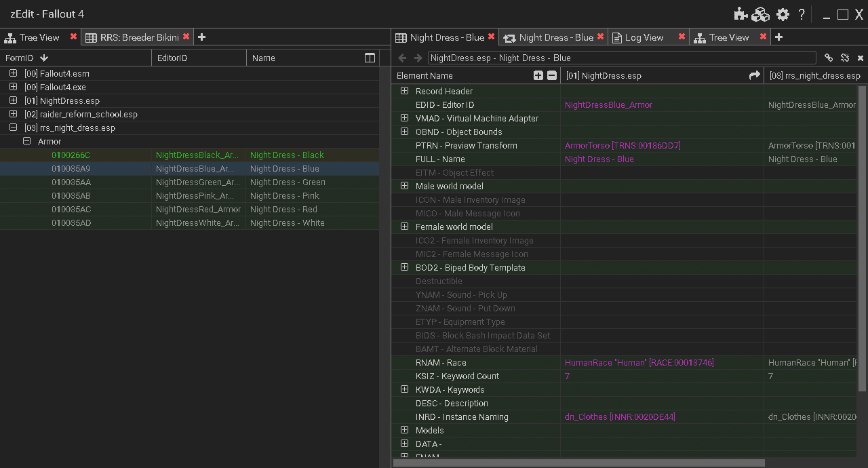Click the column layout icon beside Name
Image resolution: width=868 pixels, height=468 pixels.
pos(370,58)
